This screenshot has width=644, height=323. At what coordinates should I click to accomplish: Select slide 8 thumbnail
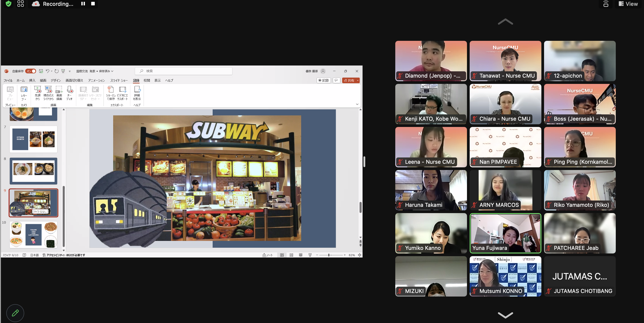[34, 171]
